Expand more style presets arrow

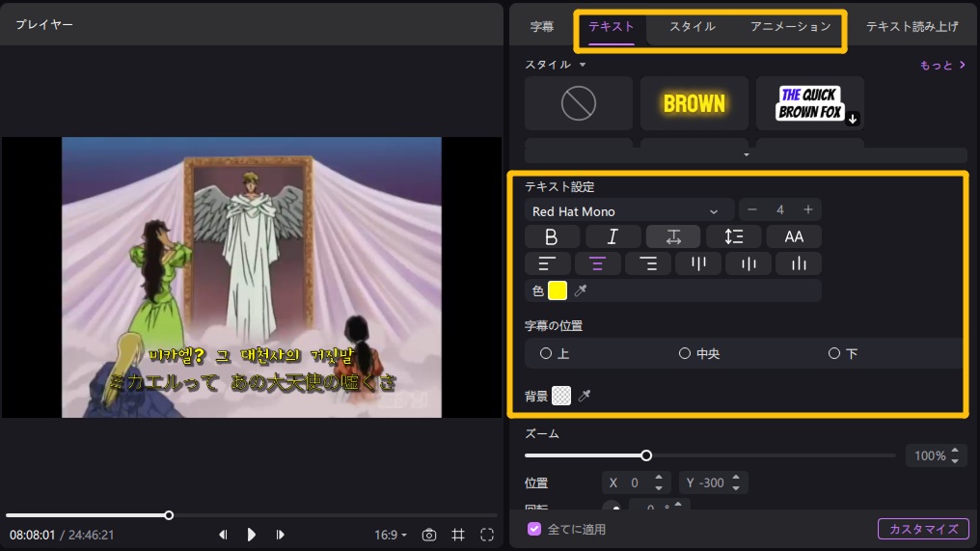pos(747,154)
